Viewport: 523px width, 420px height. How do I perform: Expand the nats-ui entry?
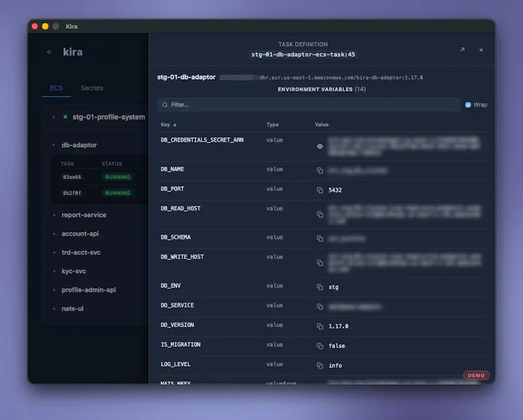click(54, 309)
